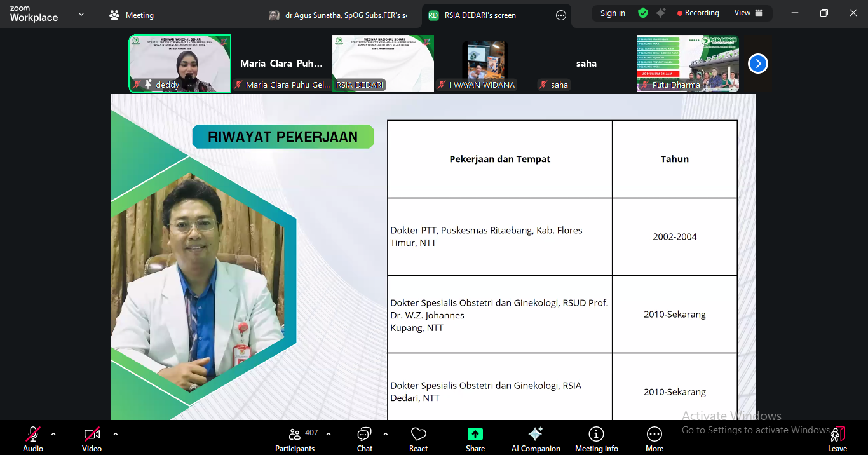Click the Sign in button
Image resolution: width=868 pixels, height=455 pixels.
pyautogui.click(x=613, y=13)
